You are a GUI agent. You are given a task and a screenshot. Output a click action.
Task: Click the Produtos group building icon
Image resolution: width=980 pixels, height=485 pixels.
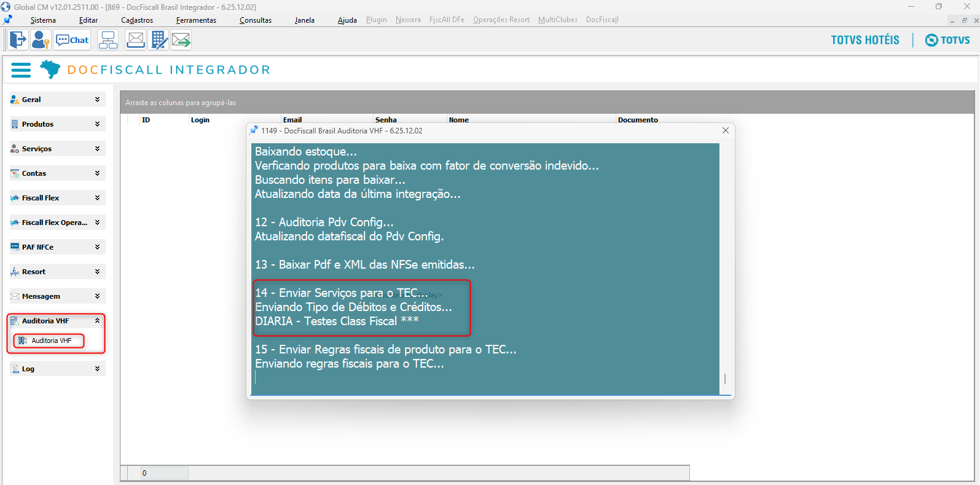pos(15,124)
